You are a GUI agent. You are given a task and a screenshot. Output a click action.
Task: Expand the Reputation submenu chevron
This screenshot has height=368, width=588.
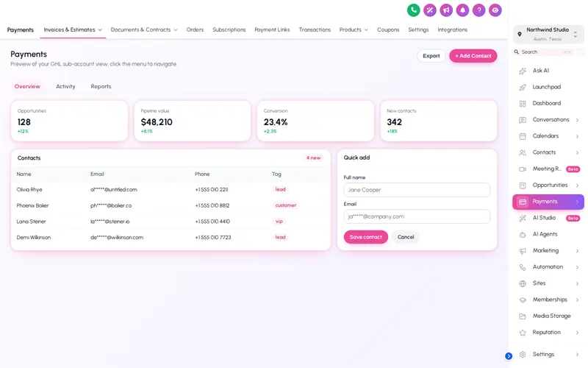tap(577, 333)
